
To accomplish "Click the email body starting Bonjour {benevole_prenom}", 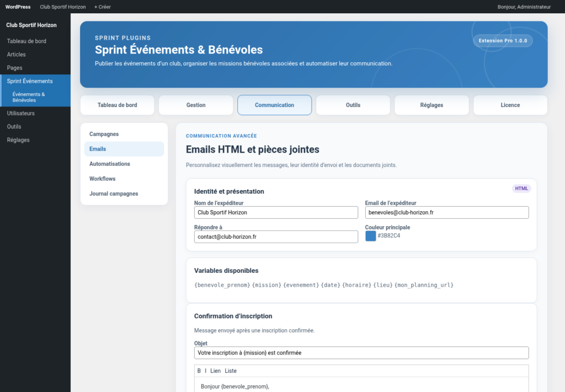I will (x=361, y=385).
